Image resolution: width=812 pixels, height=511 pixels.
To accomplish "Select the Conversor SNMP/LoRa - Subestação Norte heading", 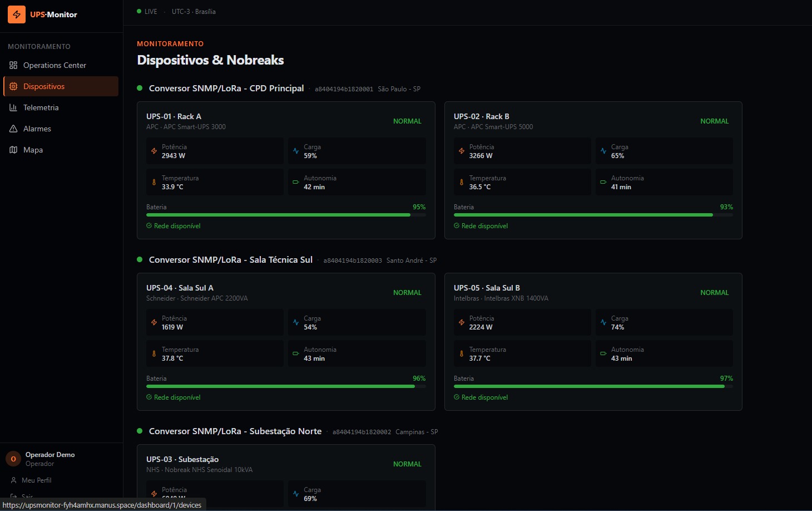I will [x=235, y=431].
